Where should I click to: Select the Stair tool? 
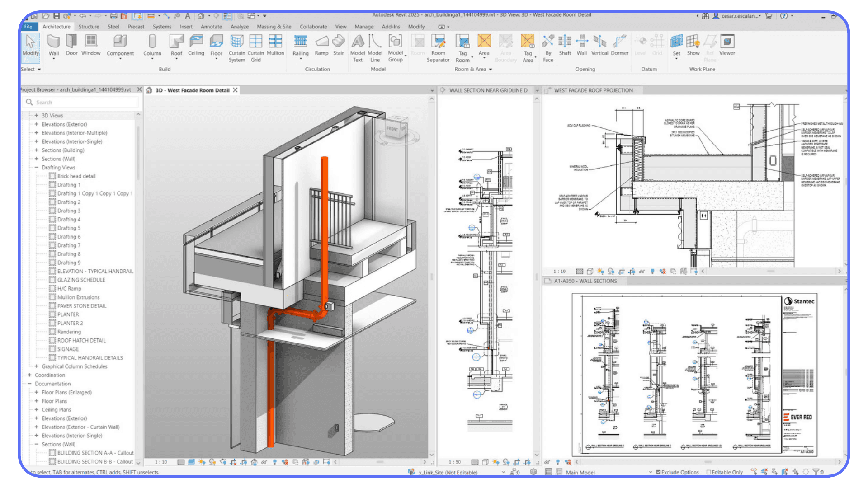pos(338,45)
